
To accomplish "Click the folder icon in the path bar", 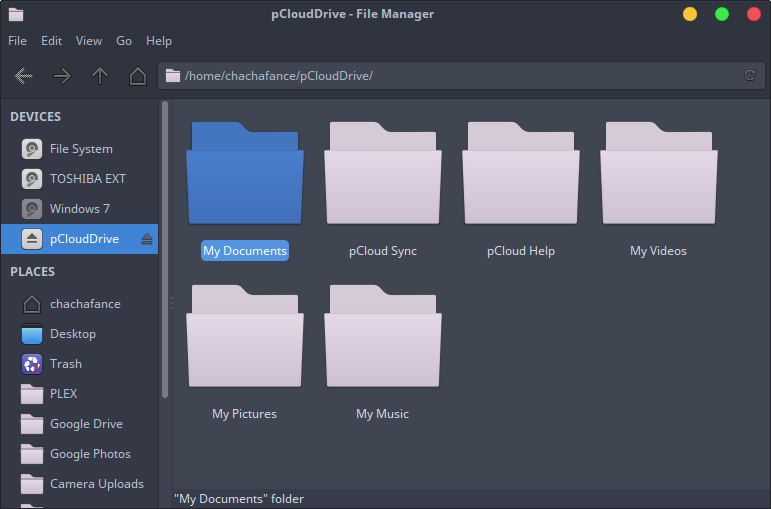I will (x=173, y=76).
